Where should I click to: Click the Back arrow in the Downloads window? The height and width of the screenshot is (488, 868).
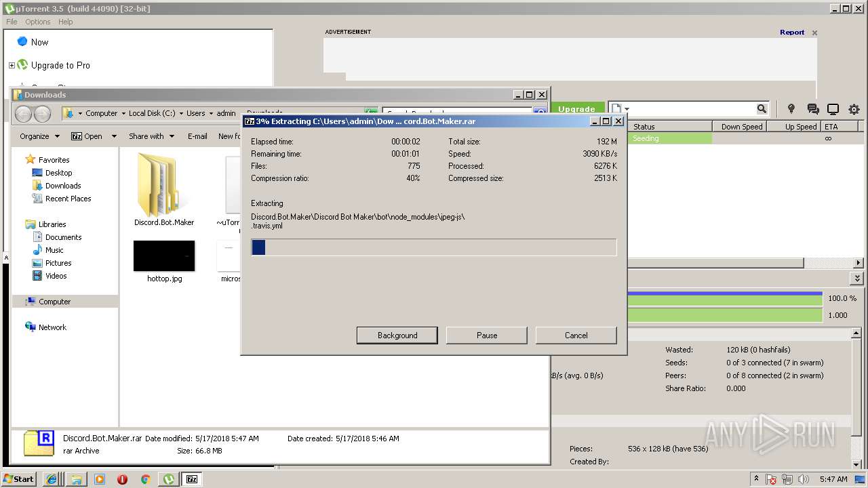(x=23, y=114)
